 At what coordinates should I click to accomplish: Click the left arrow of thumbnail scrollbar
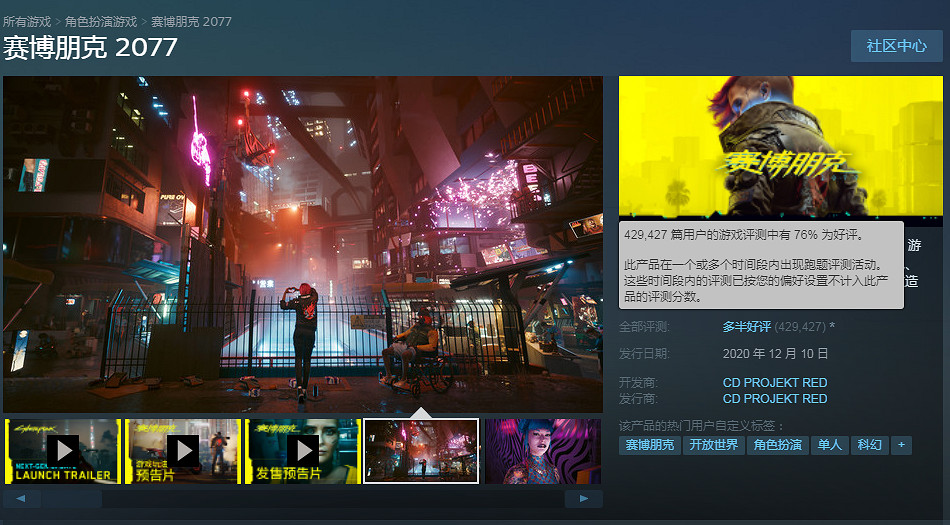click(x=22, y=499)
